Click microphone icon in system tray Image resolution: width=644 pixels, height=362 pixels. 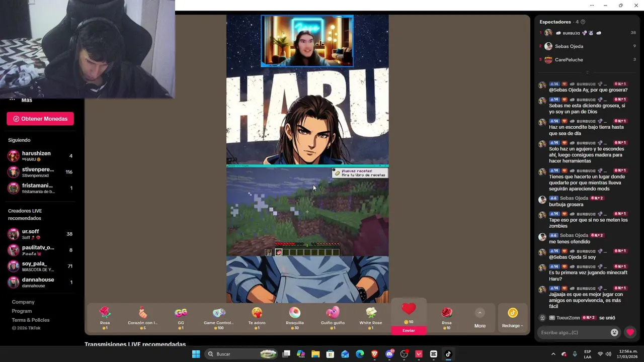click(x=575, y=354)
